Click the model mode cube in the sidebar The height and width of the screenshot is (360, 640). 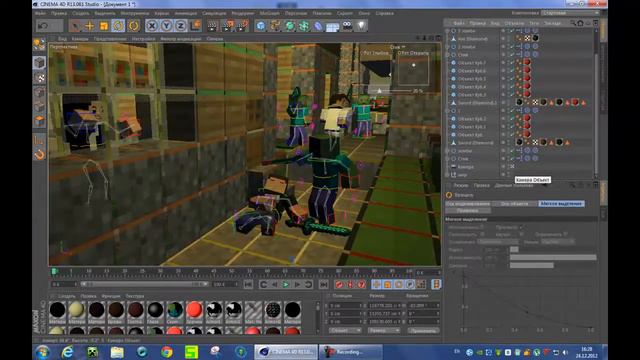click(x=39, y=62)
